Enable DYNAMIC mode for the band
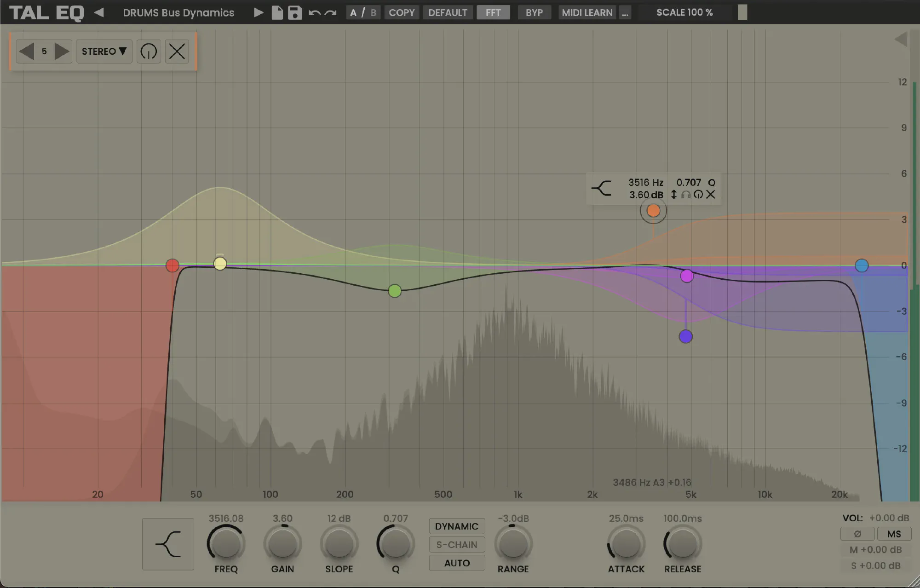Image resolution: width=920 pixels, height=588 pixels. click(x=456, y=526)
